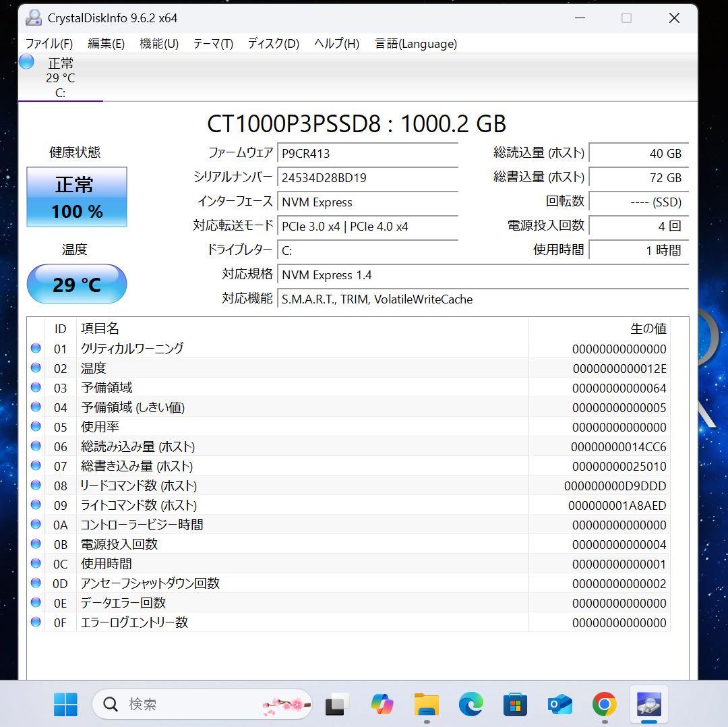The width and height of the screenshot is (728, 727).
Task: Open Task View from the taskbar
Action: (x=337, y=704)
